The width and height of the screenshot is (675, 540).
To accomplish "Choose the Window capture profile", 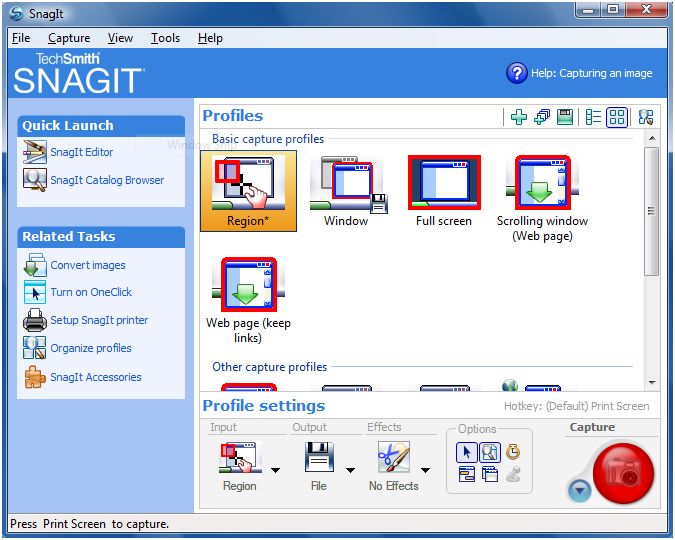I will coord(346,191).
